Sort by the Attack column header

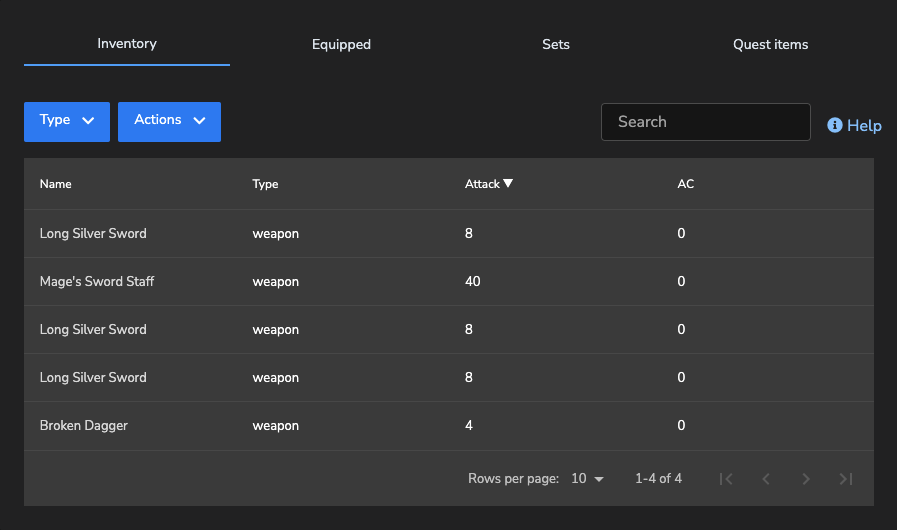482,184
